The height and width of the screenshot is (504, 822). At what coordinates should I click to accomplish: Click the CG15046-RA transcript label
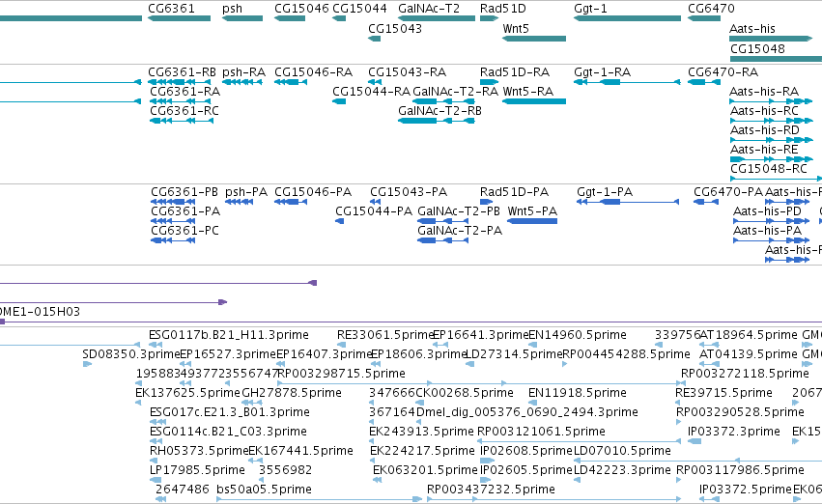tap(314, 71)
